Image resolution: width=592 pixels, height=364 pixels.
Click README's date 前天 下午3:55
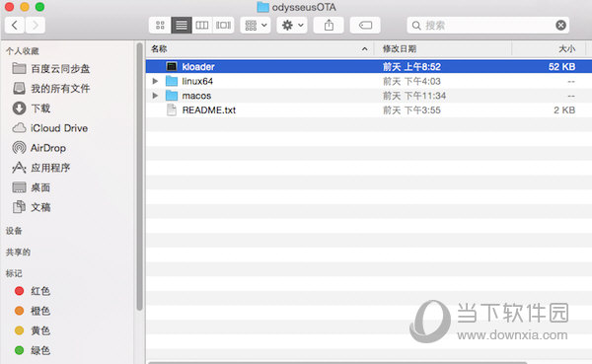point(411,110)
